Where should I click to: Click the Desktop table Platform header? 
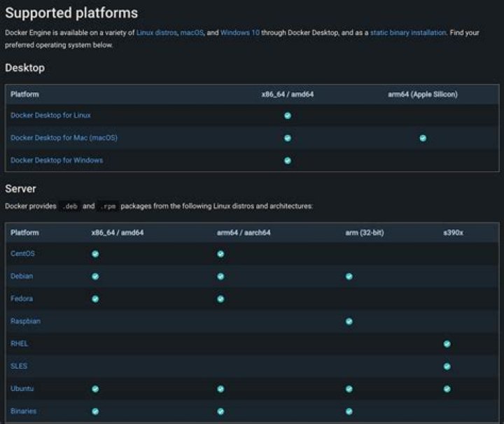pos(24,94)
